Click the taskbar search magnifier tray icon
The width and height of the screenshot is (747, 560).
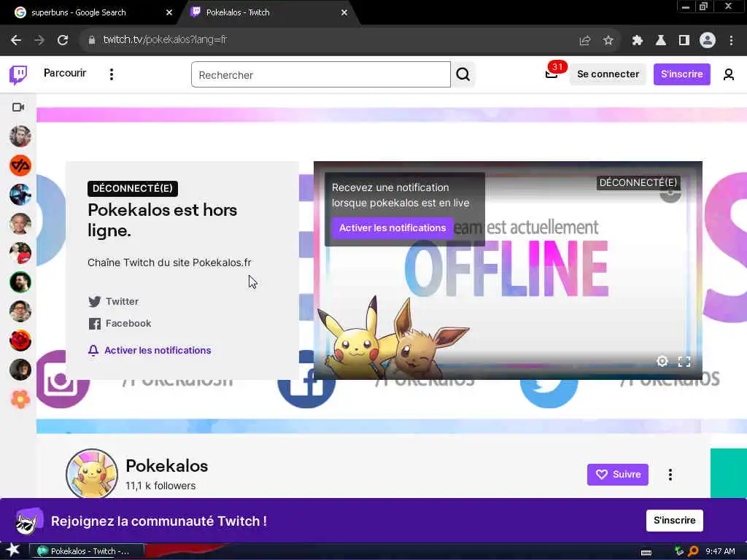(693, 551)
